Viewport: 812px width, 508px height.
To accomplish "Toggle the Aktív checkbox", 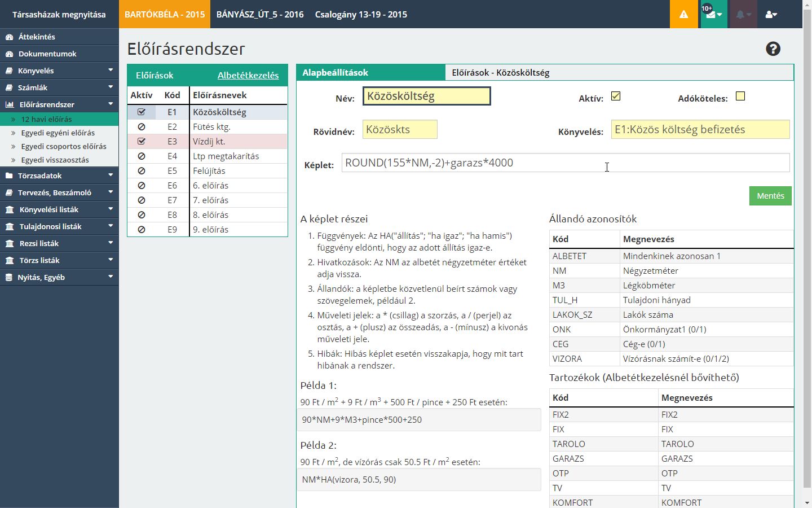I will point(616,97).
